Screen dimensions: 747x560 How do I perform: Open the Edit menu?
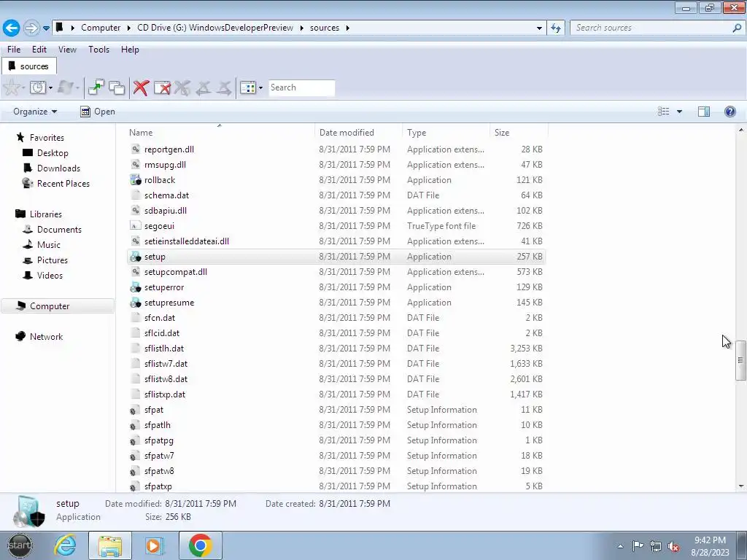pos(39,50)
